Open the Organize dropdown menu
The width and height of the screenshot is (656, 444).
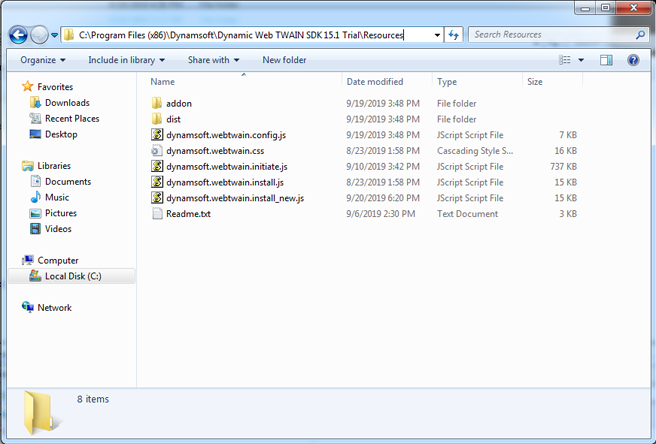(42, 60)
